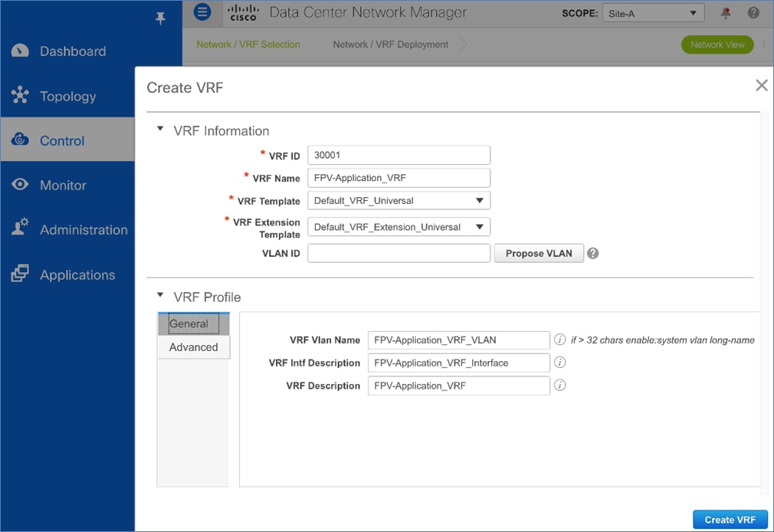Click the Network View button
The width and height of the screenshot is (774, 532).
pos(717,44)
